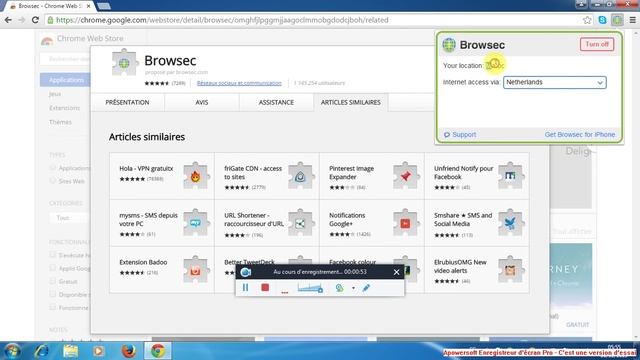The width and height of the screenshot is (640, 360).
Task: Open friGate CDN extension icon
Action: [301, 176]
